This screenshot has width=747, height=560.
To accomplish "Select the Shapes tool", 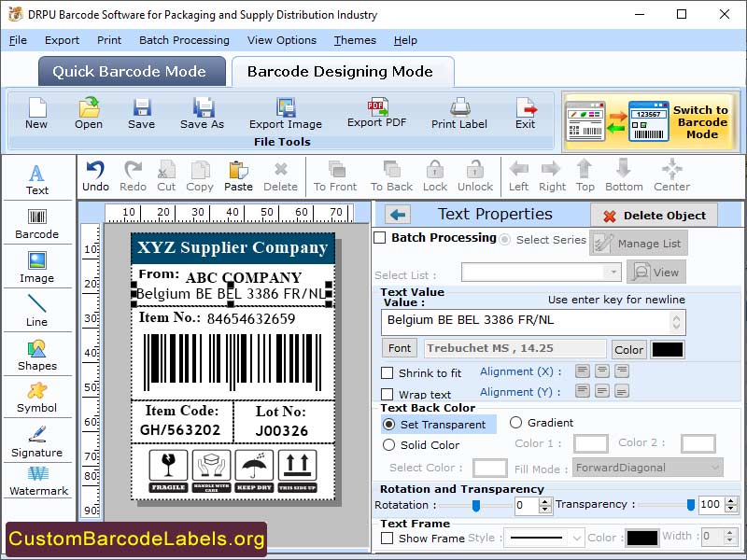I will [37, 355].
